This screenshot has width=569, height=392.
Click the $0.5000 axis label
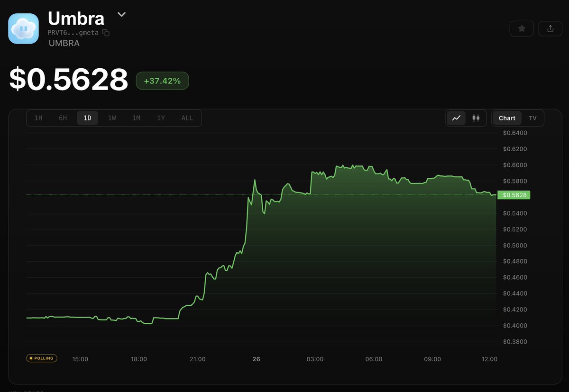click(515, 246)
